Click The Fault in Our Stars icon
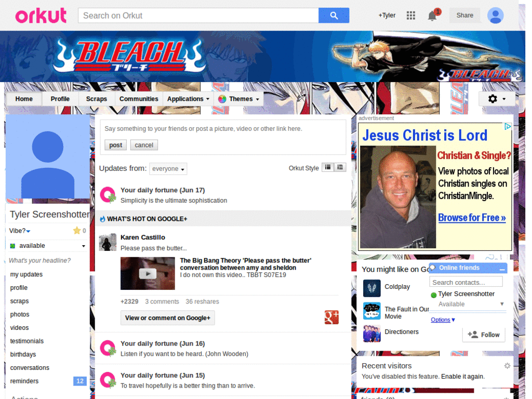This screenshot has height=399, width=532. tap(372, 311)
